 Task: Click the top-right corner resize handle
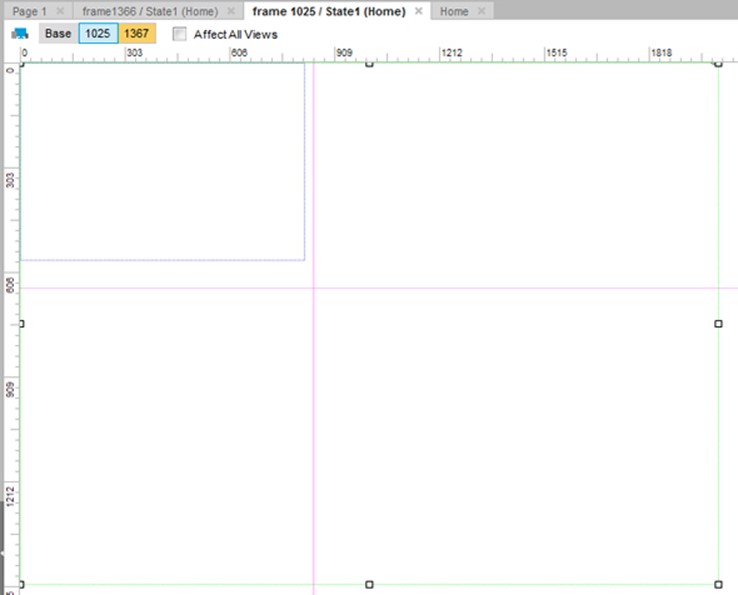click(x=718, y=63)
